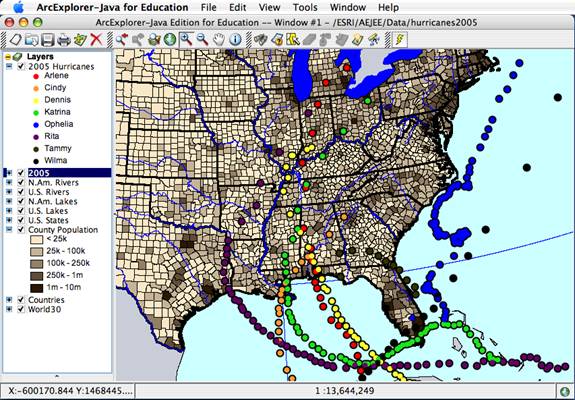Collapse the County Population legend

click(x=9, y=230)
